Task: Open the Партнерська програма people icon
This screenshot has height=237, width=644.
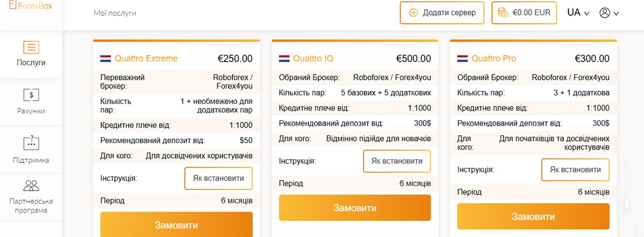Action: tap(31, 186)
